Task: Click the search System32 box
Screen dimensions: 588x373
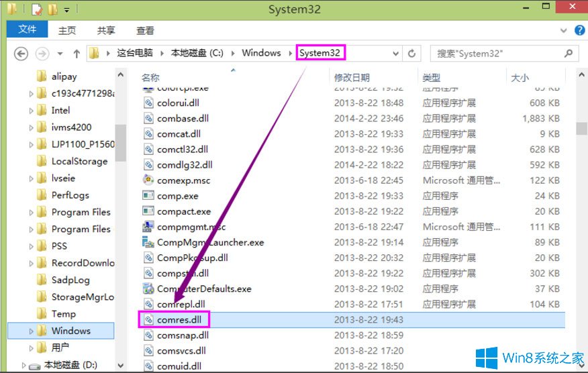Action: click(504, 54)
